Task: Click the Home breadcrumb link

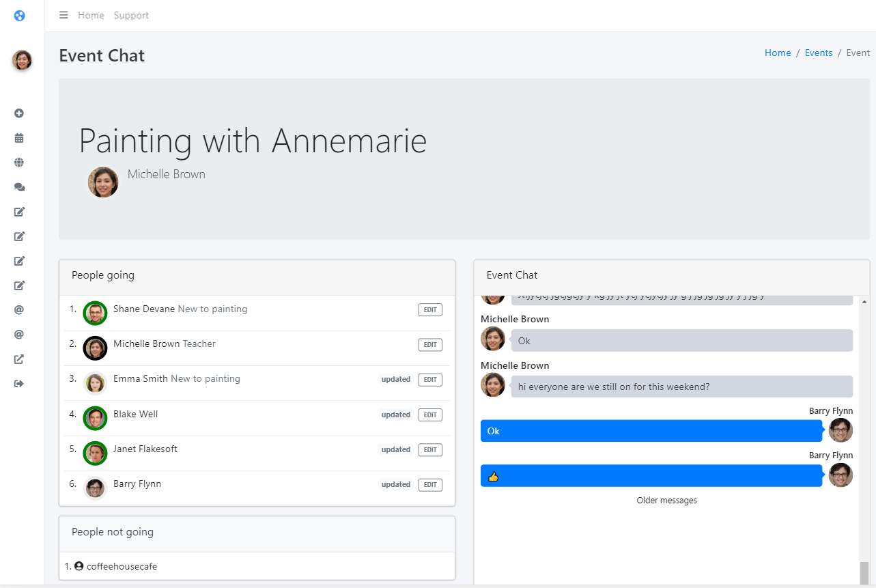Action: 778,53
